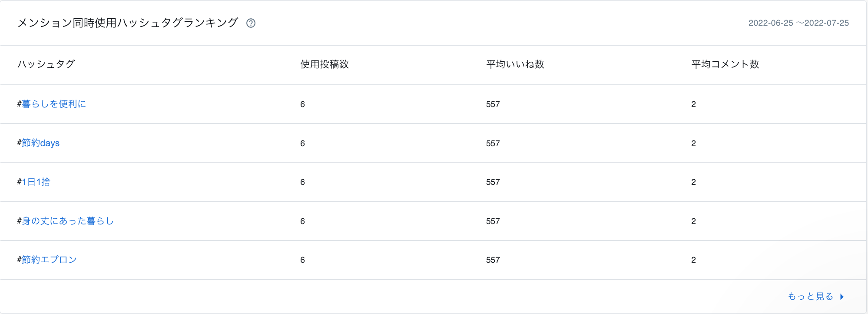Image resolution: width=868 pixels, height=314 pixels.
Task: Click 平均コメント数 value in #1日1捨 row
Action: [x=693, y=182]
